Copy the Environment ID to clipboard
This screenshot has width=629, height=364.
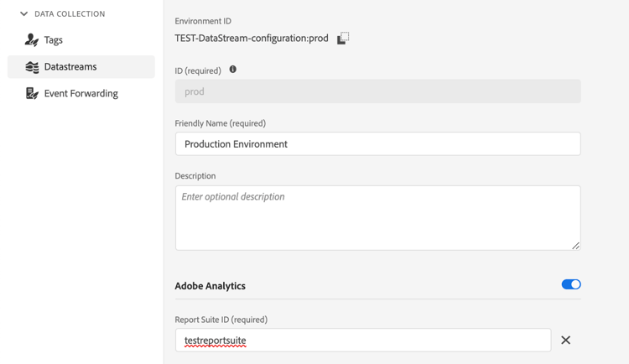point(343,39)
